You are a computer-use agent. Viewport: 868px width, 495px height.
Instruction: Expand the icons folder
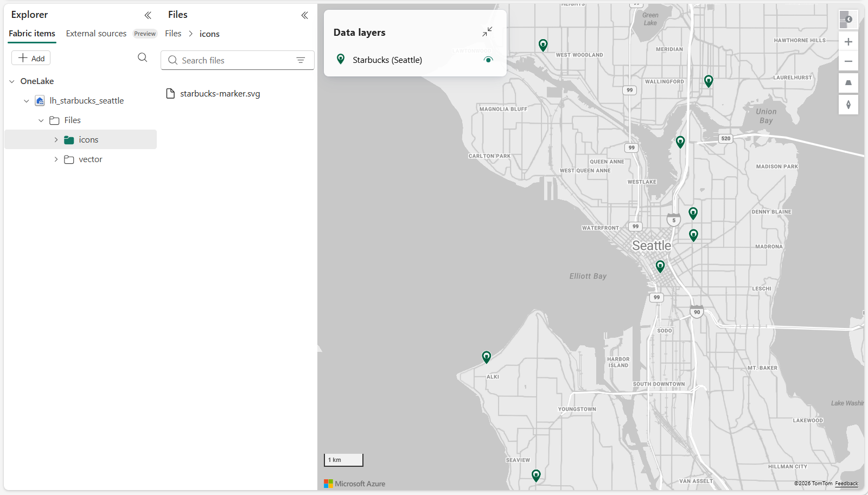[56, 140]
